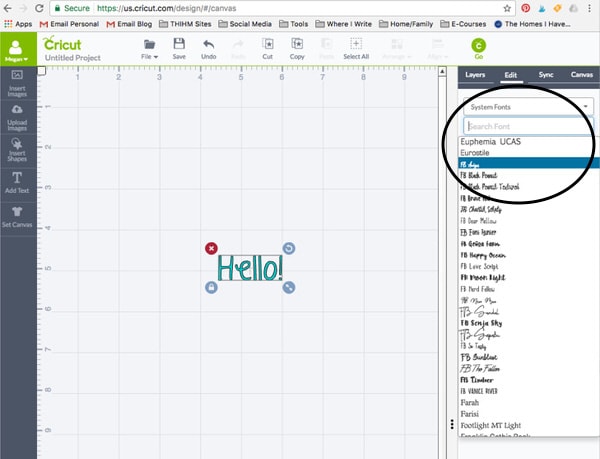Image resolution: width=600 pixels, height=459 pixels.
Task: Expand the System Fonts dropdown
Action: (x=529, y=107)
